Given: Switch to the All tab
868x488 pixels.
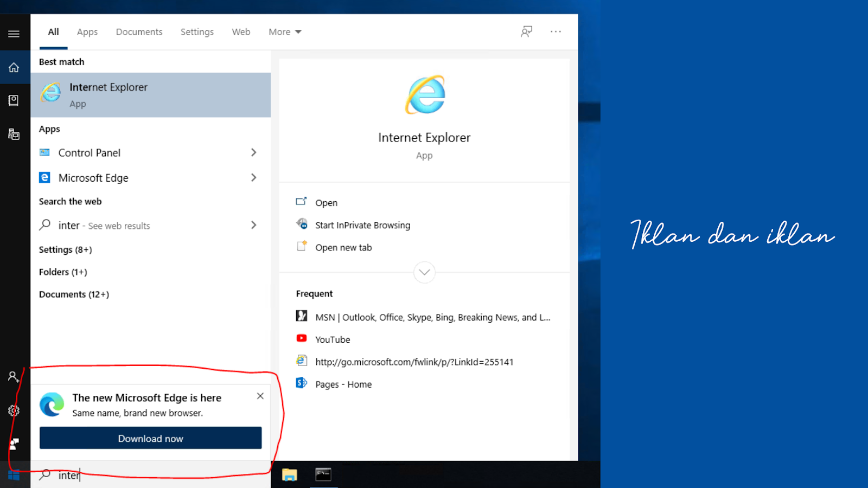Looking at the screenshot, I should (x=53, y=32).
